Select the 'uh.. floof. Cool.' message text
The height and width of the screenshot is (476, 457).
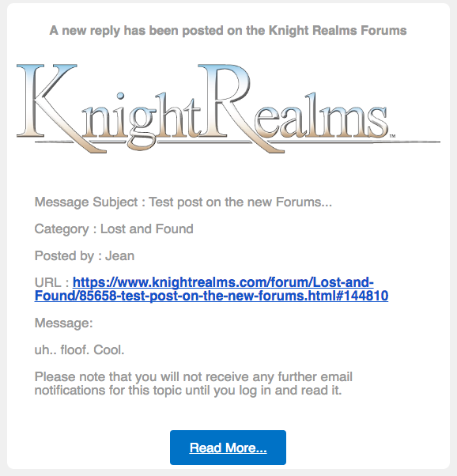click(80, 349)
